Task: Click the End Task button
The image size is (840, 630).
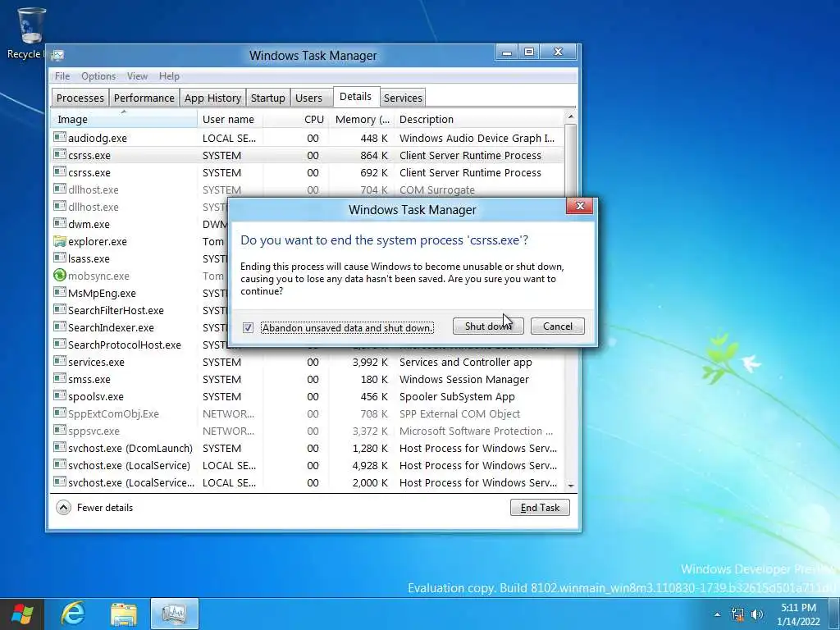Action: point(540,507)
